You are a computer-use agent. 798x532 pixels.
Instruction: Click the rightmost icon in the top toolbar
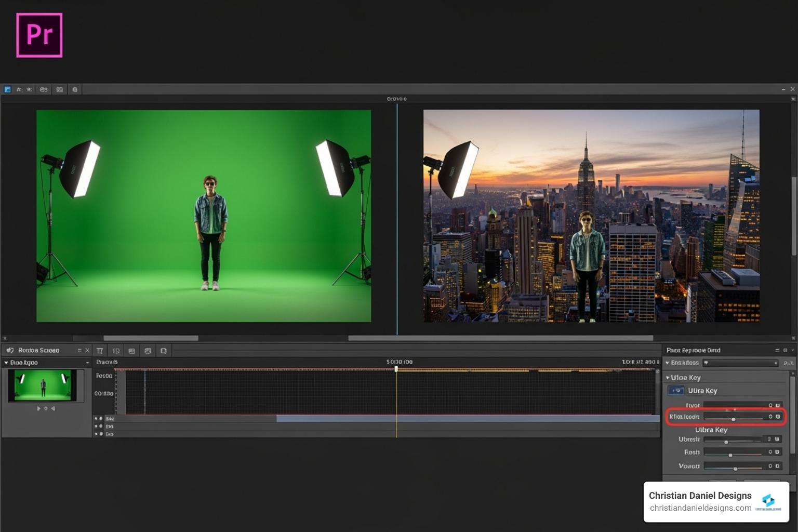(x=75, y=89)
